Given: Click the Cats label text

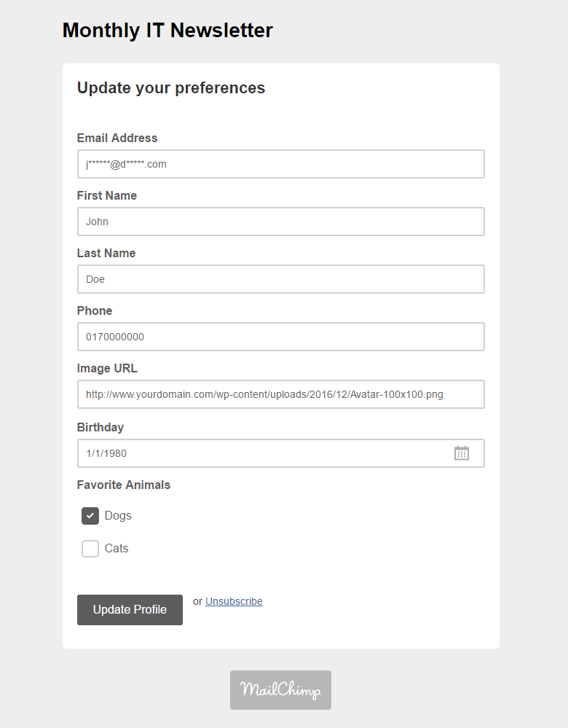Looking at the screenshot, I should point(117,548).
